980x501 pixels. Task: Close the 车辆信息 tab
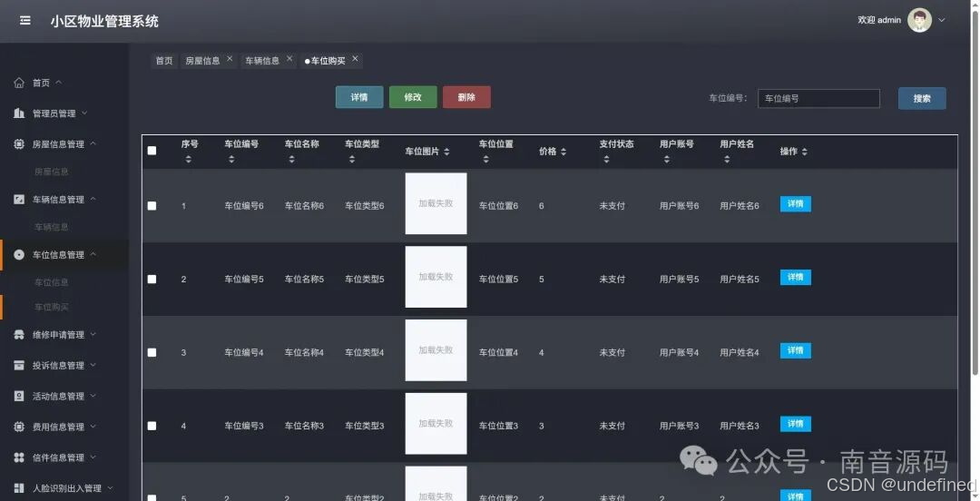point(289,59)
